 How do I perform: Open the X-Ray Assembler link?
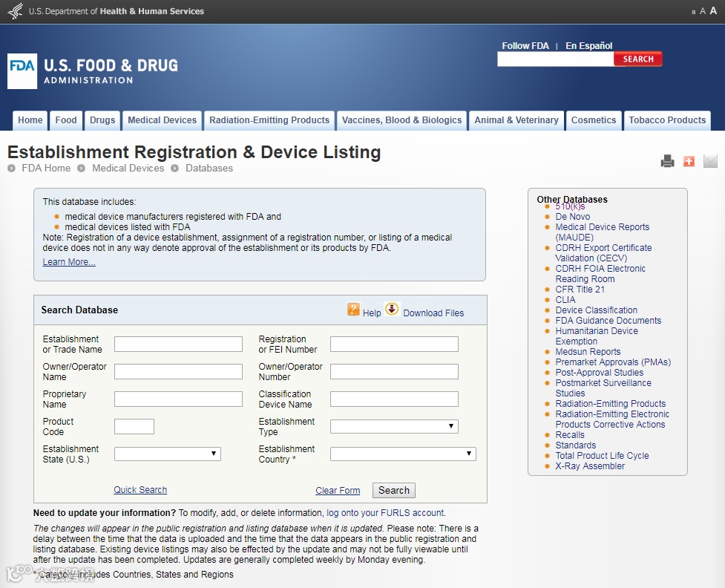589,465
